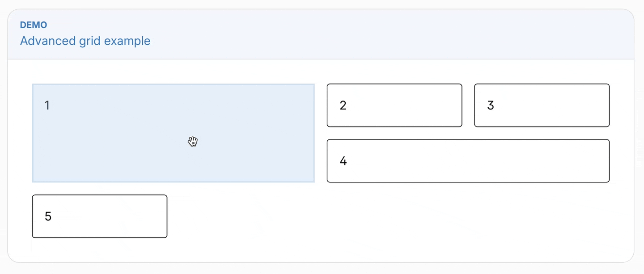
Task: Click the box numbered 3
Action: [542, 105]
